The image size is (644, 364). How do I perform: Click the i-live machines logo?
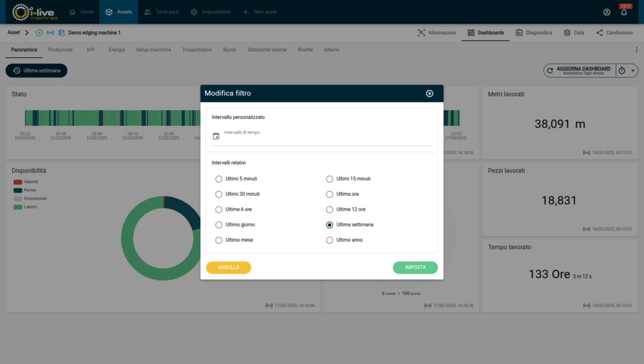click(x=35, y=12)
